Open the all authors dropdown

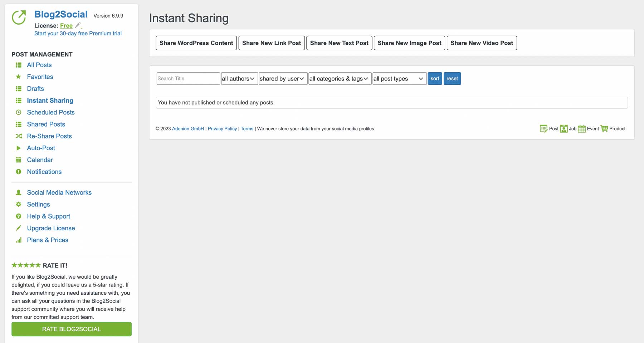pyautogui.click(x=239, y=78)
